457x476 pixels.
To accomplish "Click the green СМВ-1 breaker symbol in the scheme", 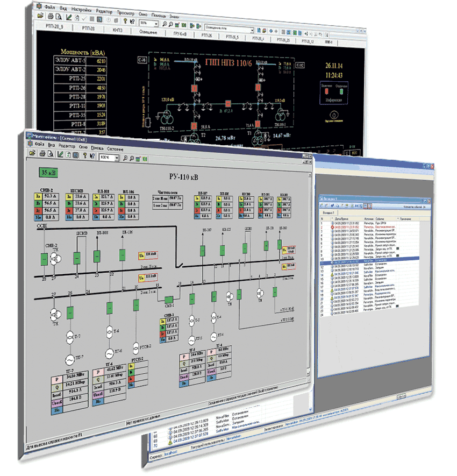I will [x=169, y=300].
